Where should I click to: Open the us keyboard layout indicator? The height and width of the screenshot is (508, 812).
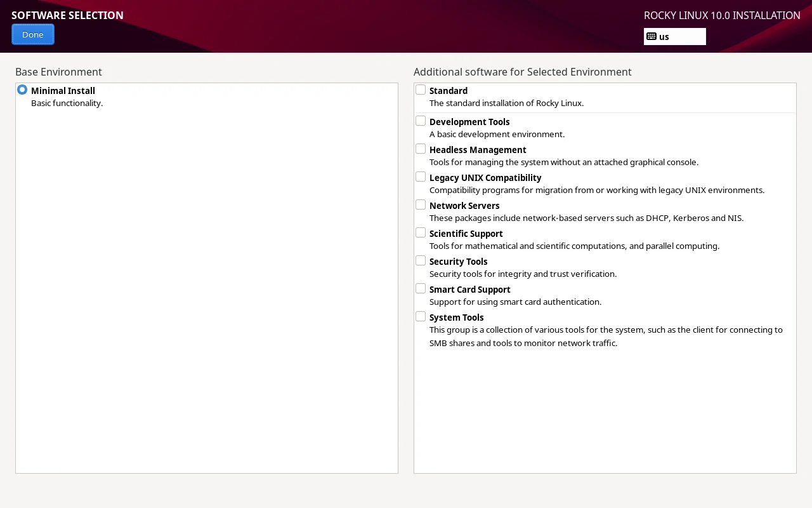click(x=675, y=36)
